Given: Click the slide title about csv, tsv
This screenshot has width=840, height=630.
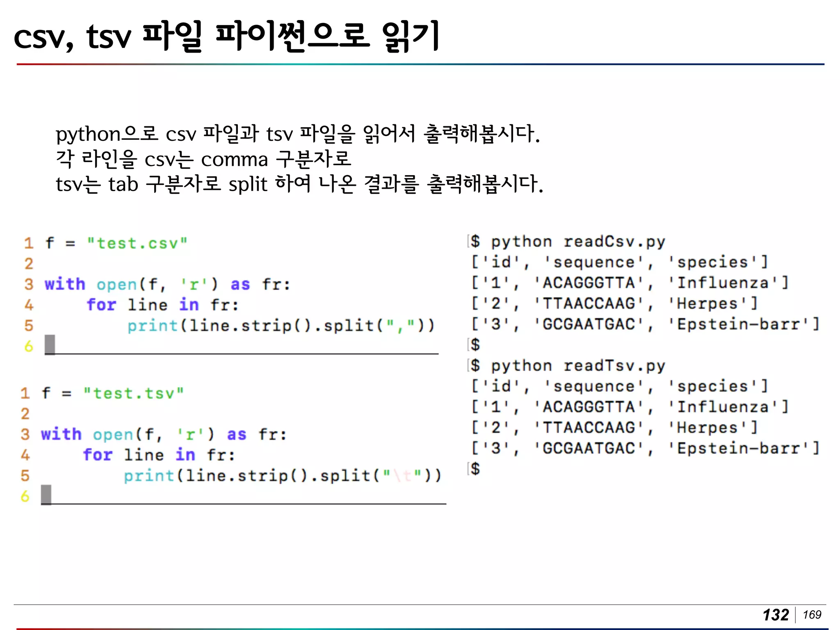Looking at the screenshot, I should click(226, 36).
